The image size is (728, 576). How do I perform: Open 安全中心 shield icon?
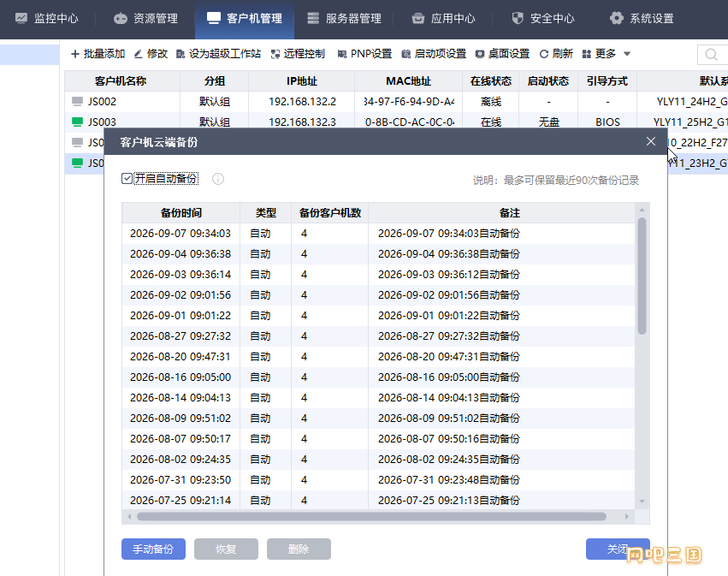518,19
